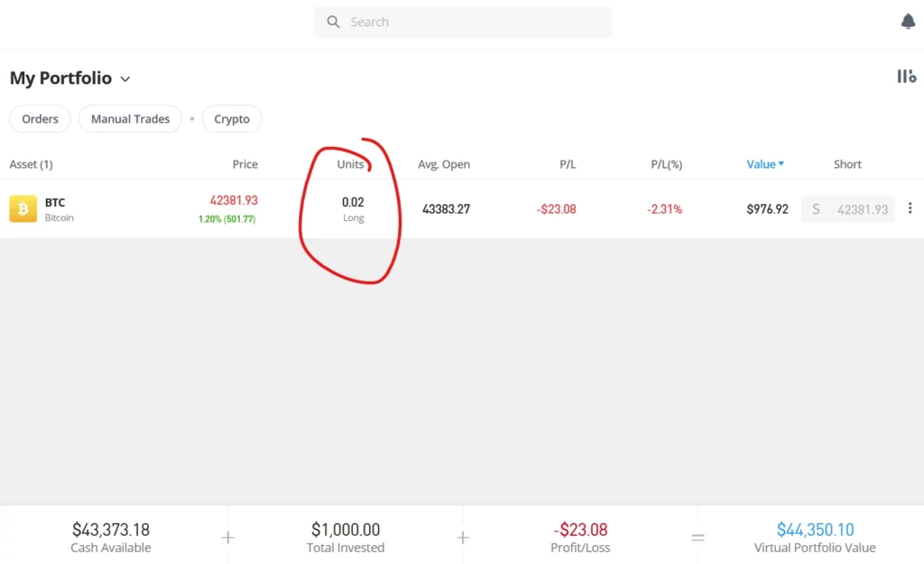
Task: Click the Bitcoin coin logo in the BTC row
Action: click(23, 208)
